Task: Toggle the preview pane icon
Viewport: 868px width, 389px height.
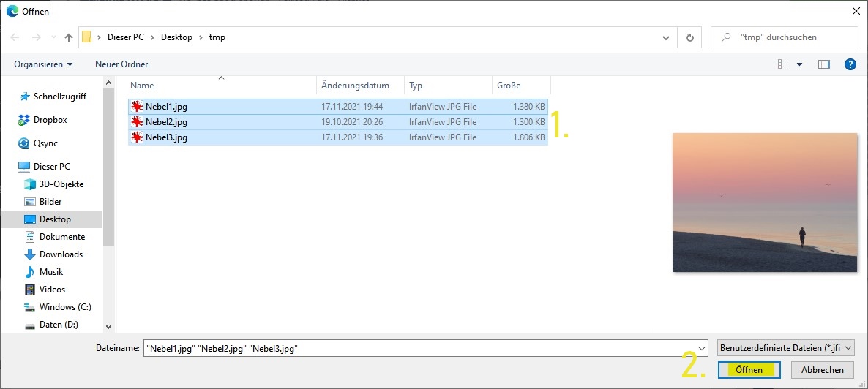Action: 824,64
